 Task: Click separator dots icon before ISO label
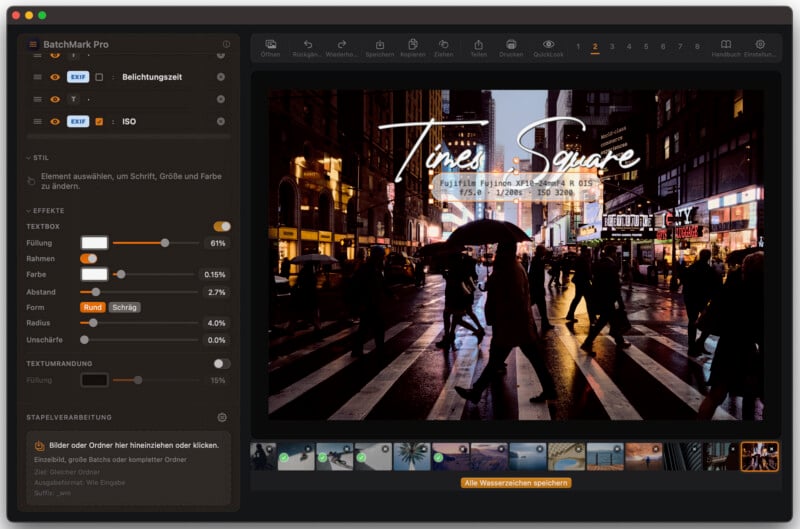click(113, 121)
